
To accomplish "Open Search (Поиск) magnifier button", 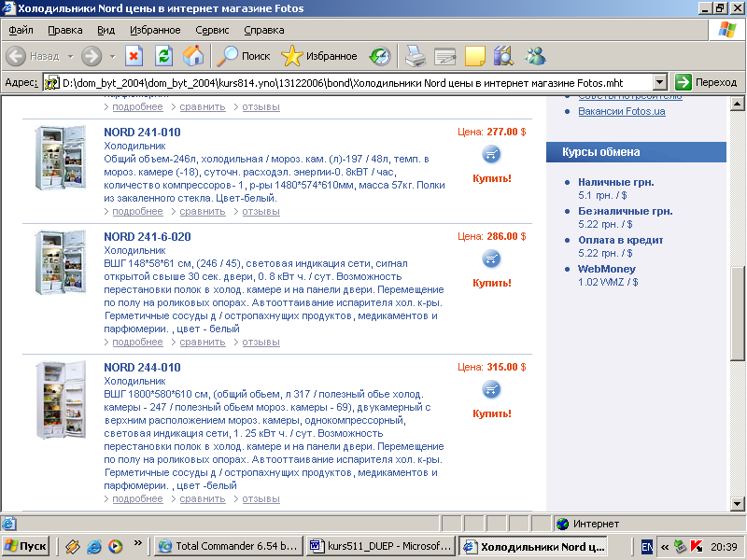I will [x=244, y=56].
